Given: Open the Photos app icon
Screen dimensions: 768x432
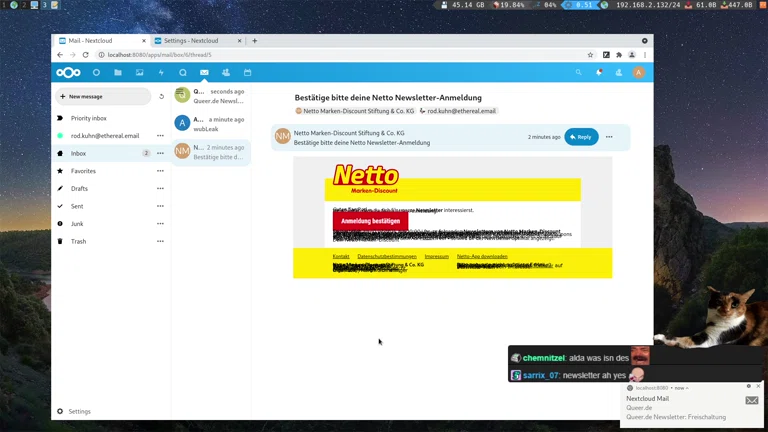Looking at the screenshot, I should [x=140, y=72].
